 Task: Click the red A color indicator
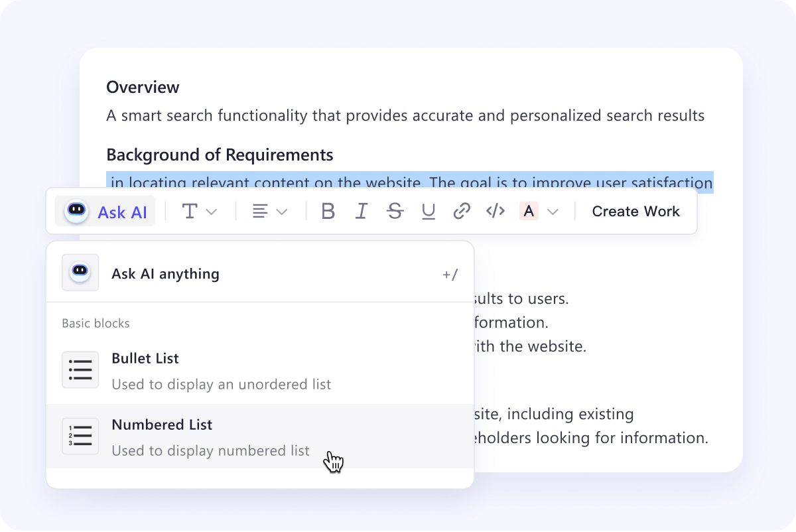(530, 211)
